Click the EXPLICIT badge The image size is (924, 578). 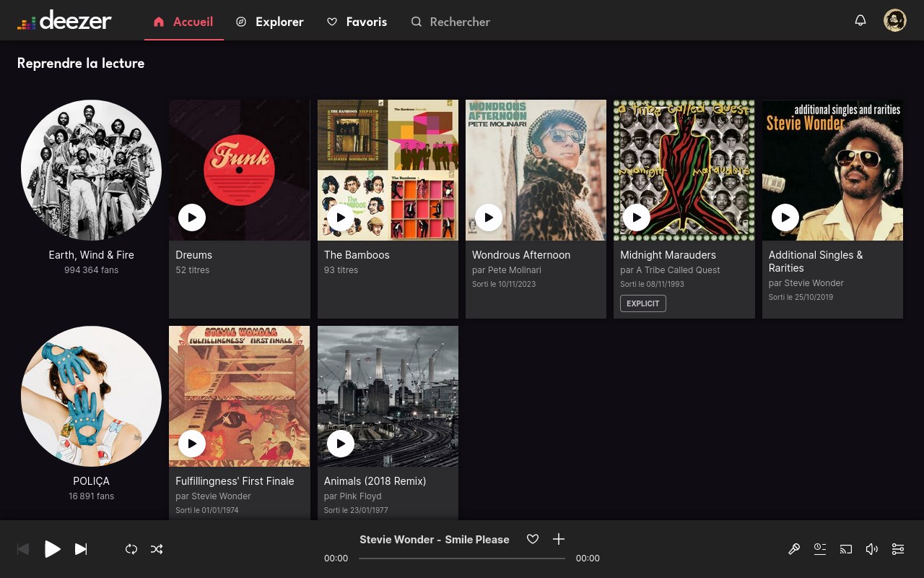coord(642,303)
